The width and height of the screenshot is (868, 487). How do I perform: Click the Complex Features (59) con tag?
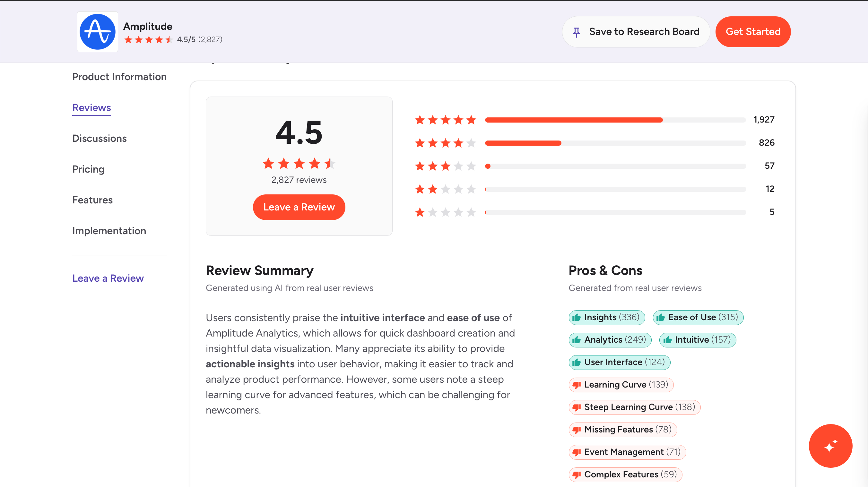(625, 474)
